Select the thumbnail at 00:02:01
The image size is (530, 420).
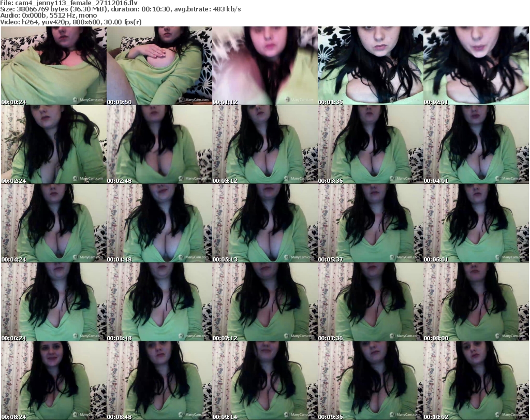click(476, 66)
